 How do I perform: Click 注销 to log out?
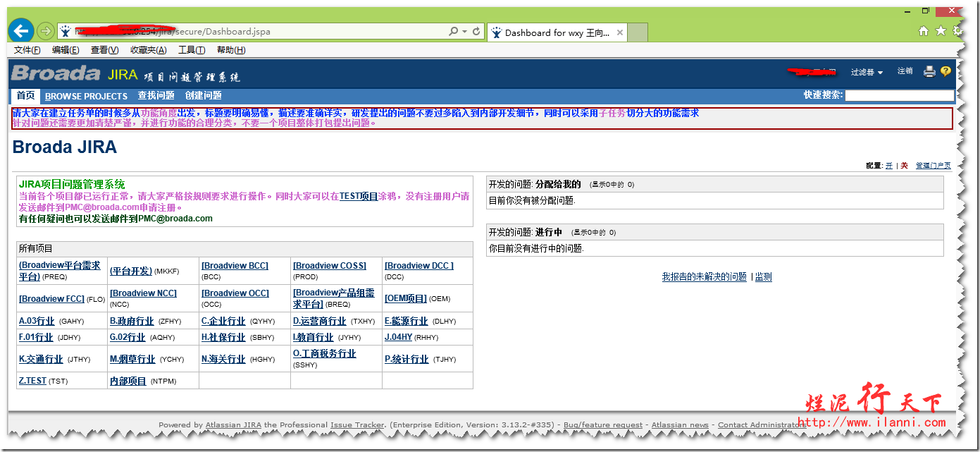(x=905, y=71)
